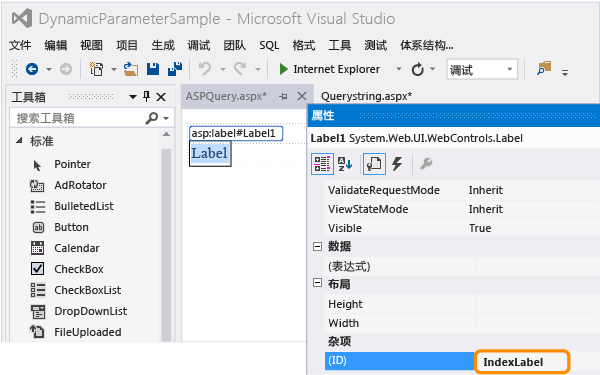
Task: Open the New Project dropdown arrow
Action: point(114,70)
